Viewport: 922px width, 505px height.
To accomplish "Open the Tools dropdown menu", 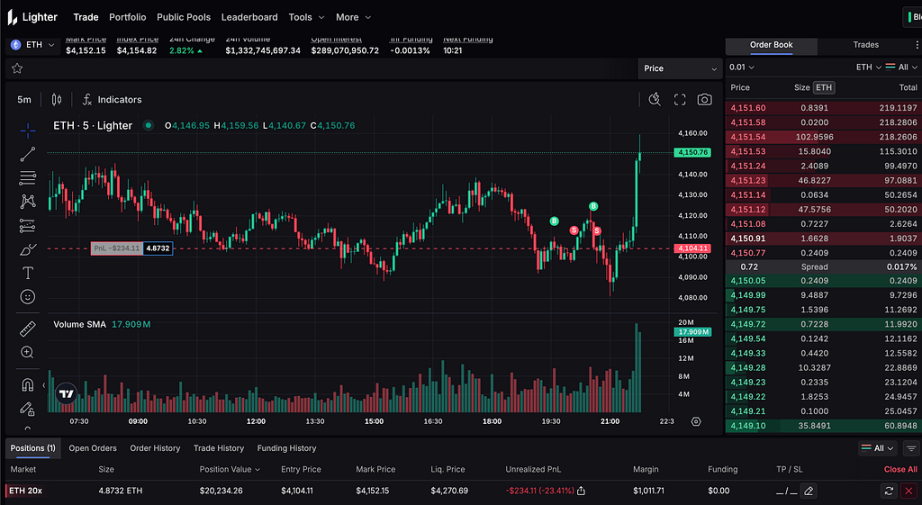I will pyautogui.click(x=305, y=17).
